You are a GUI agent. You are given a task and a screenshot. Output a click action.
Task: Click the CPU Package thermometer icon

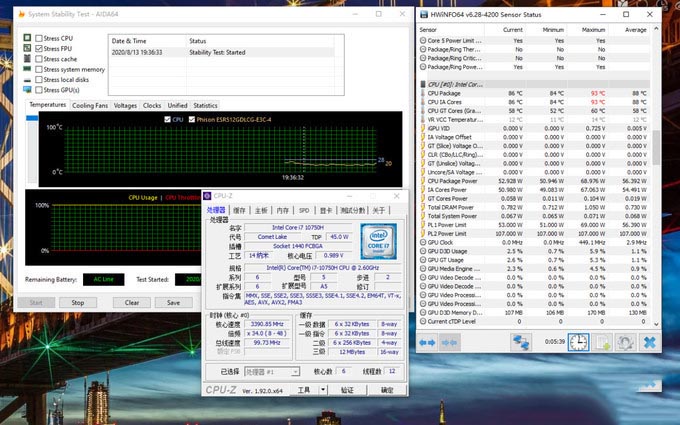tap(423, 93)
